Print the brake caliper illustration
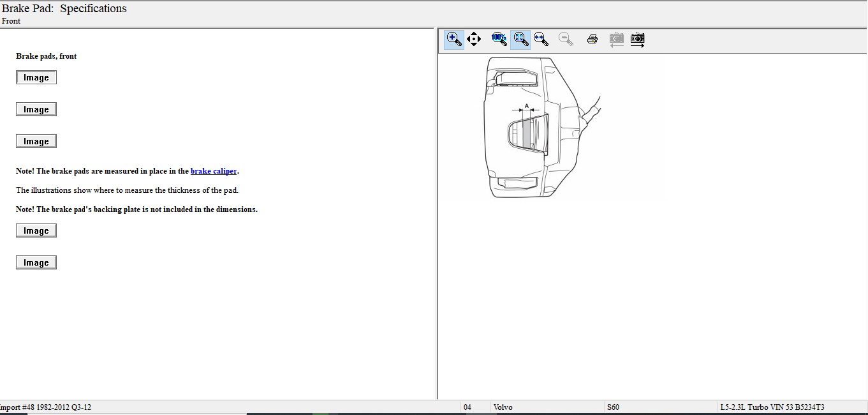Viewport: 868px width, 415px height. click(592, 40)
